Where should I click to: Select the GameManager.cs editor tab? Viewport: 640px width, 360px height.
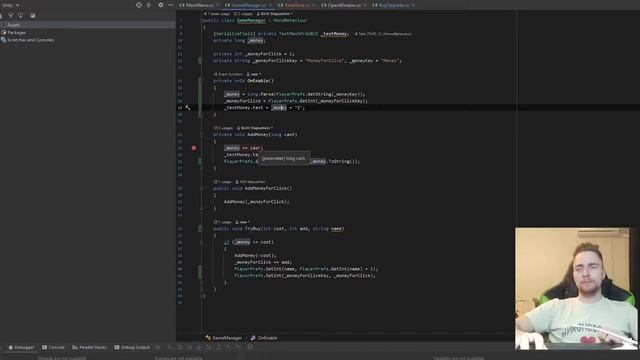click(x=249, y=5)
